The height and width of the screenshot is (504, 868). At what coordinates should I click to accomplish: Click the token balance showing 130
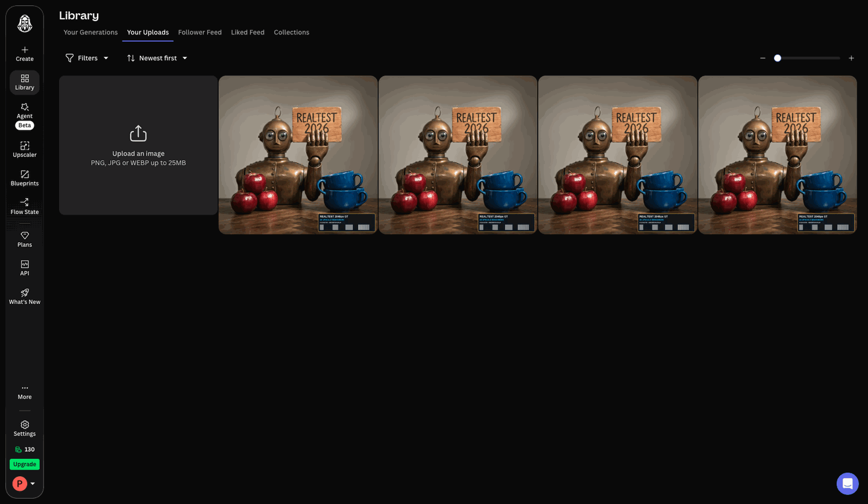(25, 449)
